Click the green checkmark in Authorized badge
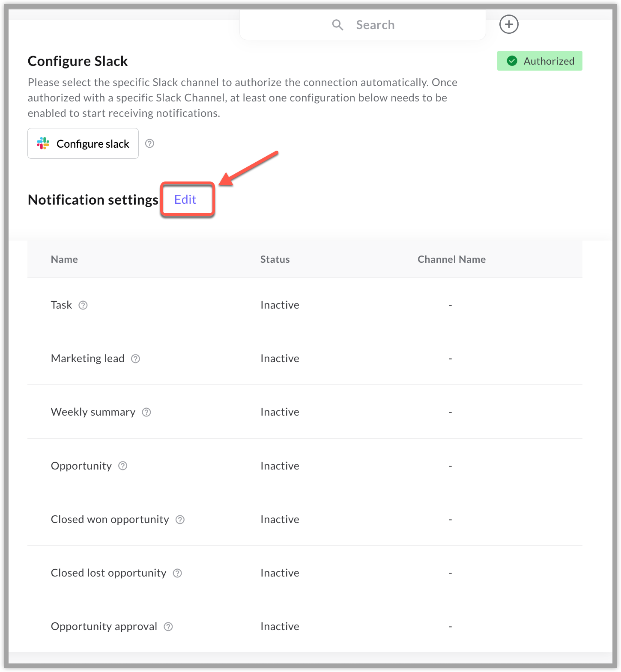Viewport: 621px width, 672px height. (x=512, y=61)
